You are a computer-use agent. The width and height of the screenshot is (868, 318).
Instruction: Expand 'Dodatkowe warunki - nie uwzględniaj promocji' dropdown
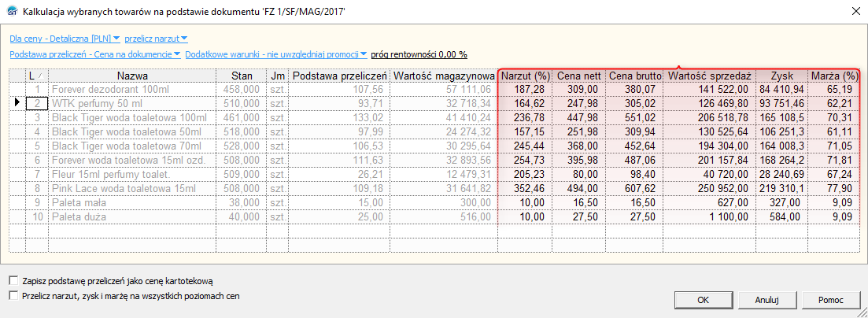point(276,54)
